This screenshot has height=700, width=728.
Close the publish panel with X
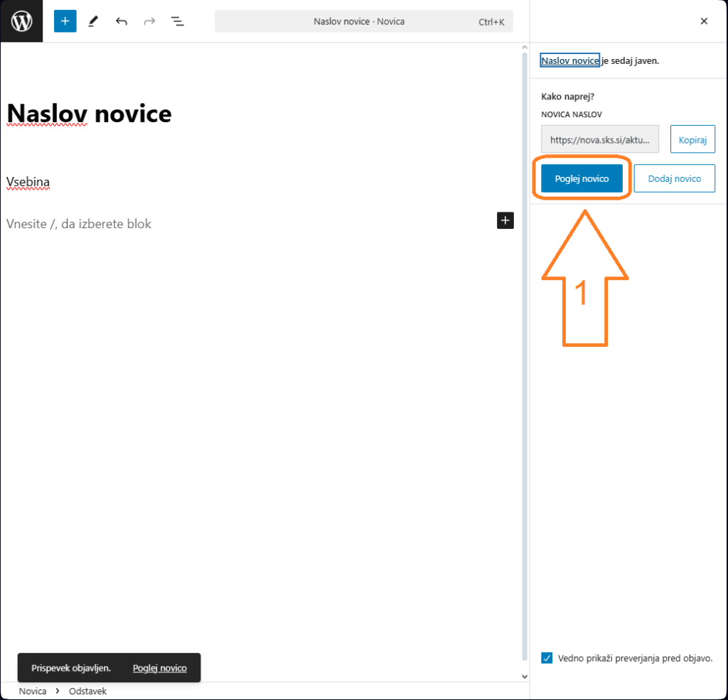click(x=704, y=21)
